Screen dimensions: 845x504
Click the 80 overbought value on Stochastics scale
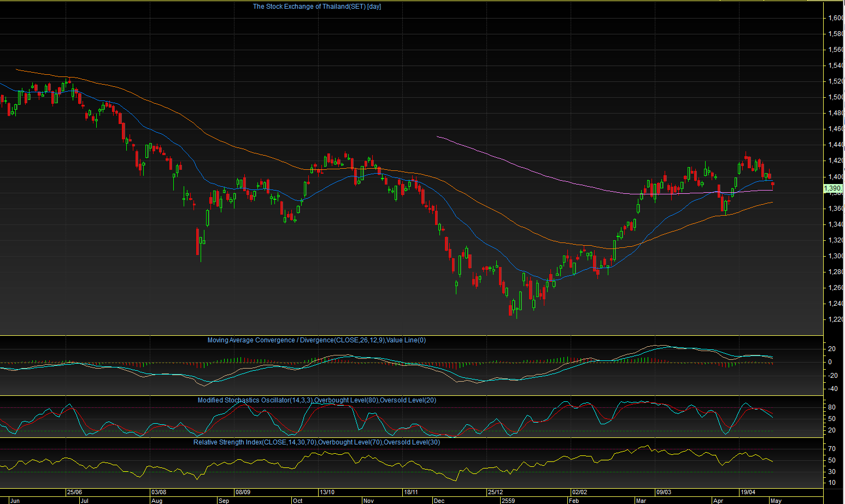[x=832, y=407]
